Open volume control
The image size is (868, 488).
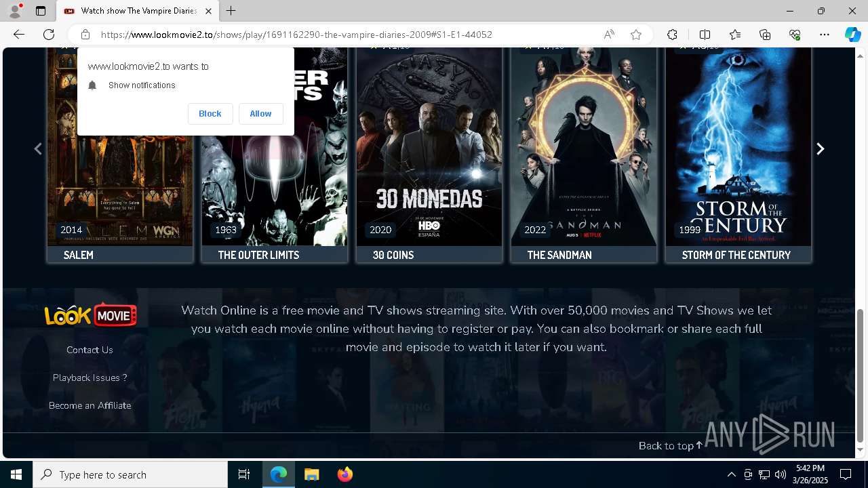click(781, 474)
